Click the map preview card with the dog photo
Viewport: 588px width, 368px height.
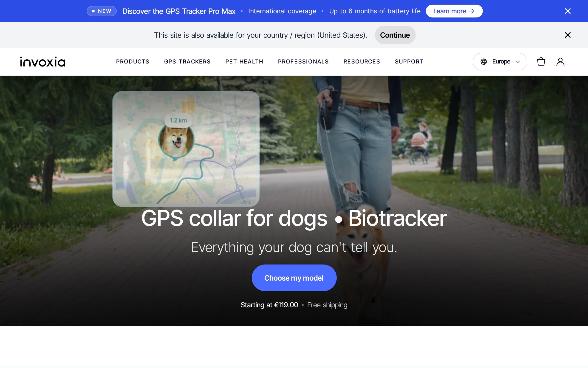click(x=186, y=149)
